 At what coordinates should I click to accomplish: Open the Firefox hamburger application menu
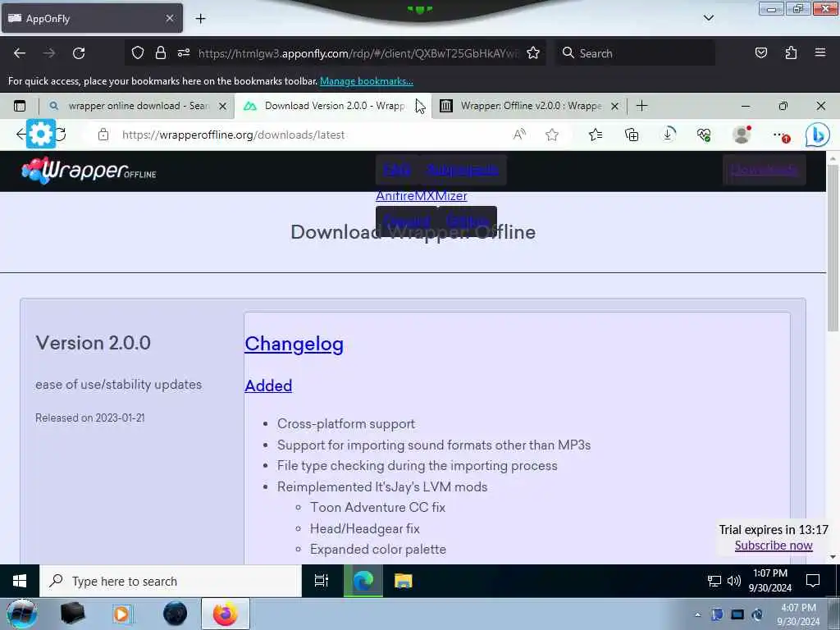click(820, 52)
